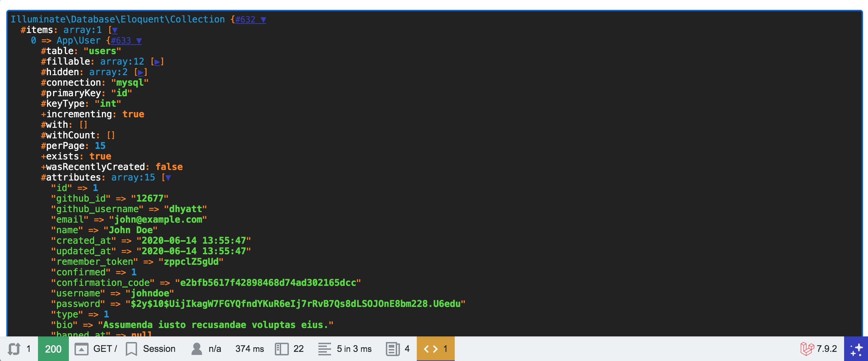Open the queries panel 5 in 3 ms
The width and height of the screenshot is (868, 361).
pyautogui.click(x=345, y=349)
